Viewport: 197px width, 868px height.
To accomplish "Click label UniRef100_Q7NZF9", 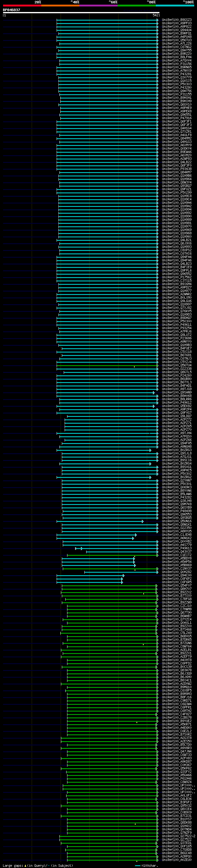I will (177, 833).
